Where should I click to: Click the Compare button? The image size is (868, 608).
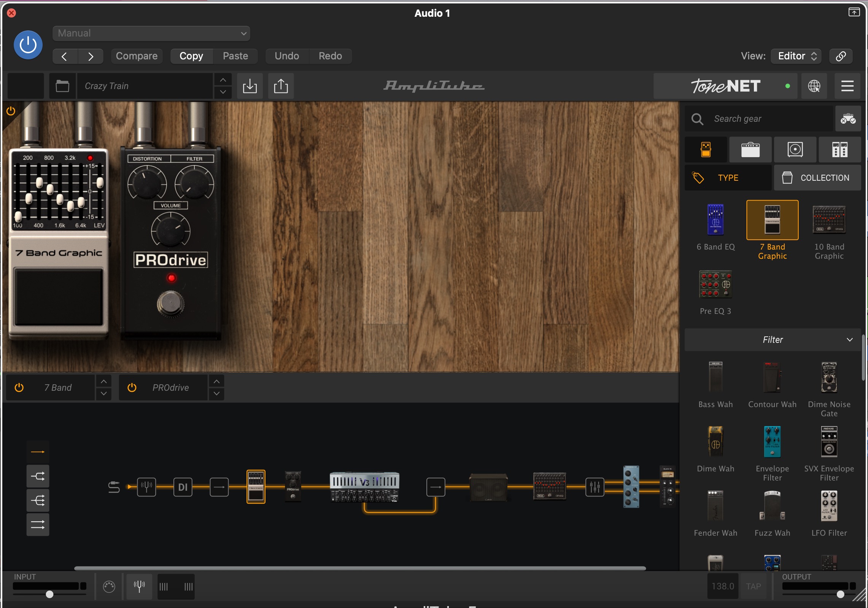[x=137, y=56]
